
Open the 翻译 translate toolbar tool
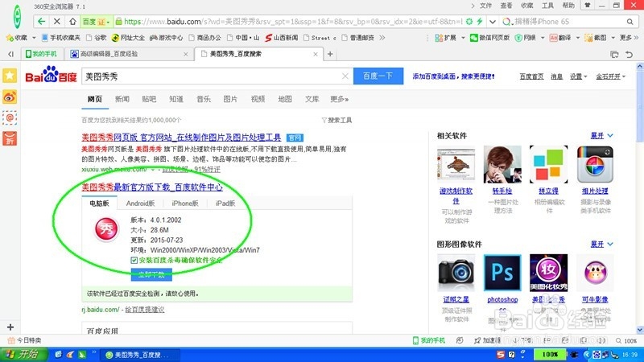[560, 38]
